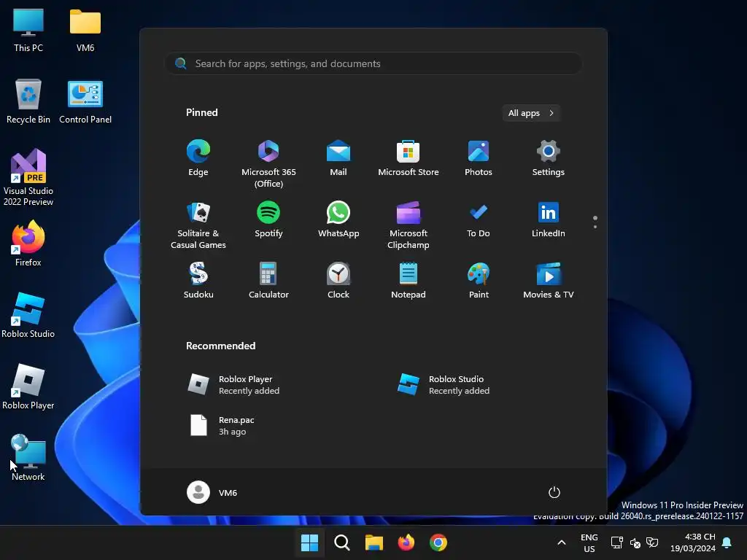
Task: Open the To Do app
Action: (479, 220)
